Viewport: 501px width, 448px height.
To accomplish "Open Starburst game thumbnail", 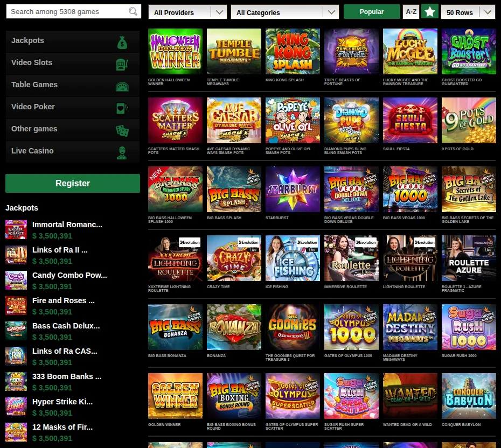I will pyautogui.click(x=293, y=190).
